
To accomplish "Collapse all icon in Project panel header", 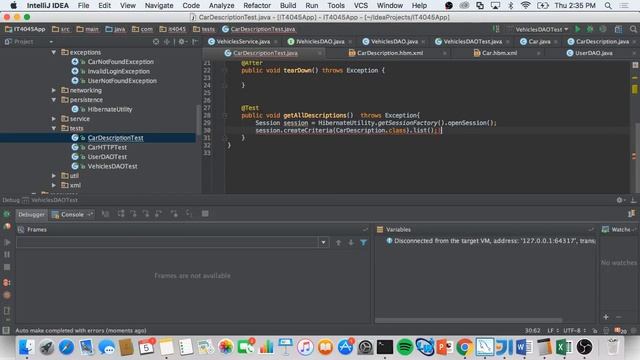I will pos(167,42).
